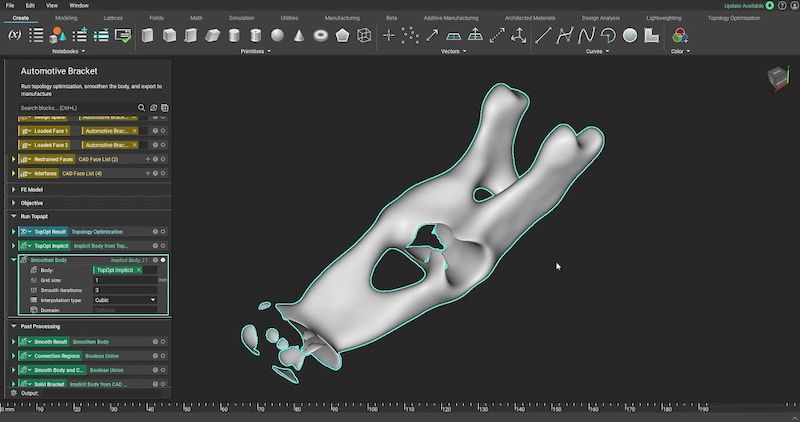Open the Vectors group dropdown
The image size is (800, 422).
click(453, 52)
